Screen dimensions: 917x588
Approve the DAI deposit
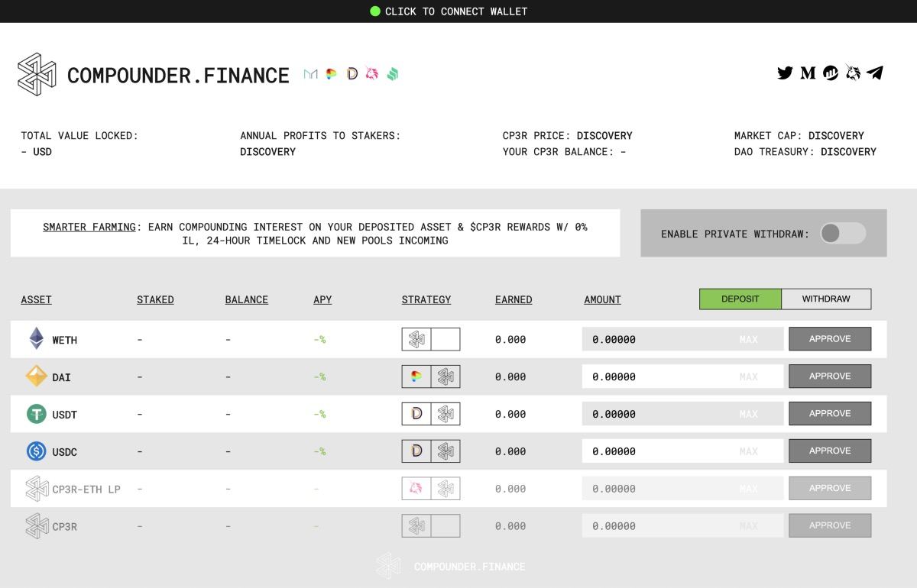[x=830, y=376]
